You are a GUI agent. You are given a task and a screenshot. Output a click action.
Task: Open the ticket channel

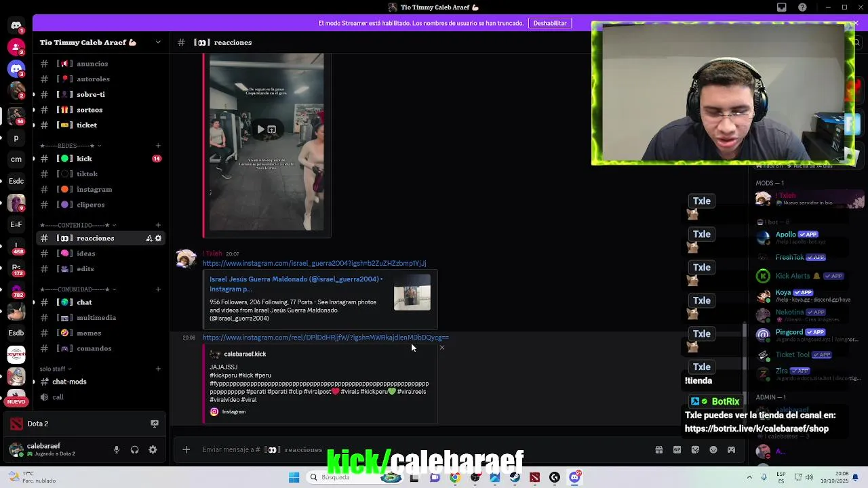(x=101, y=125)
